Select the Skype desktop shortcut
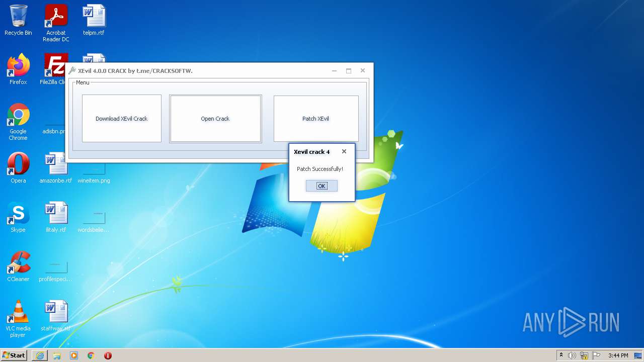644x362 pixels. click(18, 217)
